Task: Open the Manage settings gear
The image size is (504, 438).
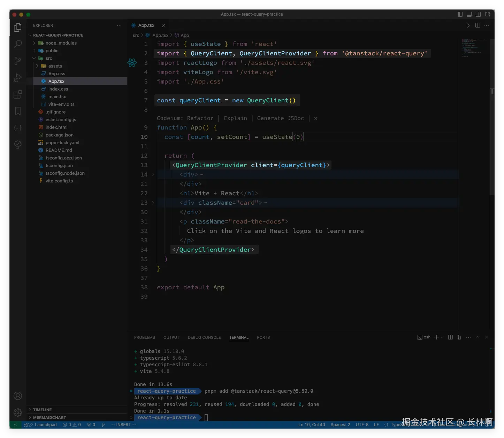Action: [x=18, y=413]
